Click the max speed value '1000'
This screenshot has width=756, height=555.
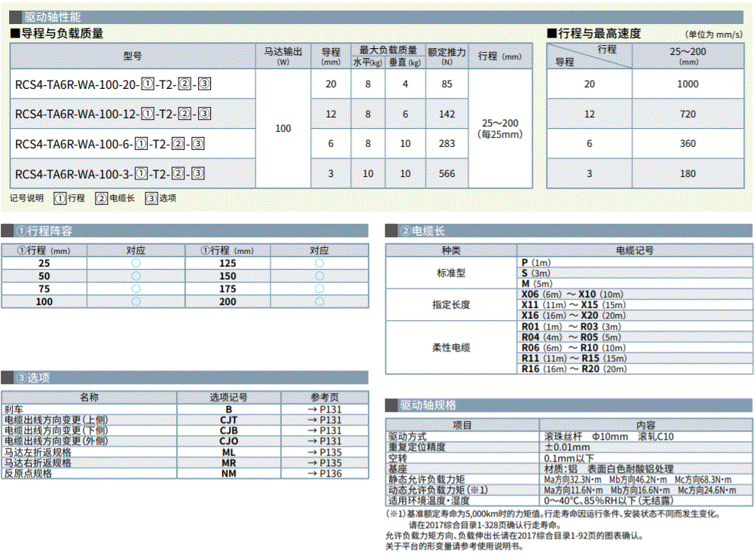coord(688,84)
